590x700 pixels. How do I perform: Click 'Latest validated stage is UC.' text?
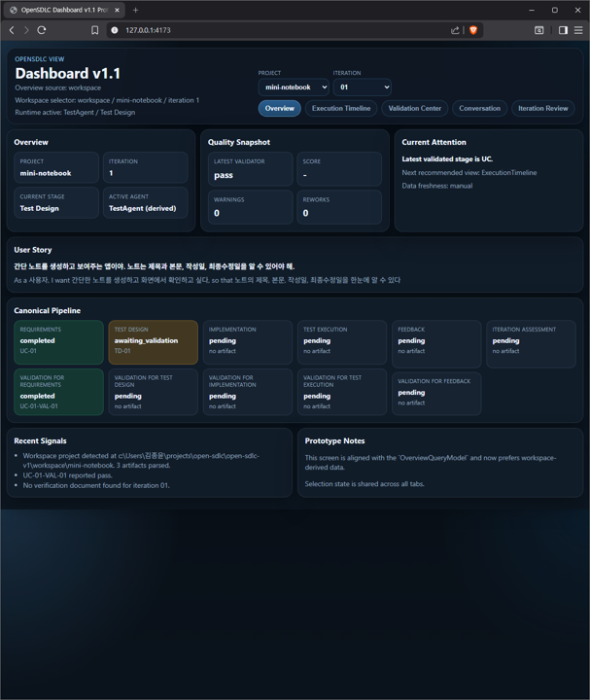(447, 158)
